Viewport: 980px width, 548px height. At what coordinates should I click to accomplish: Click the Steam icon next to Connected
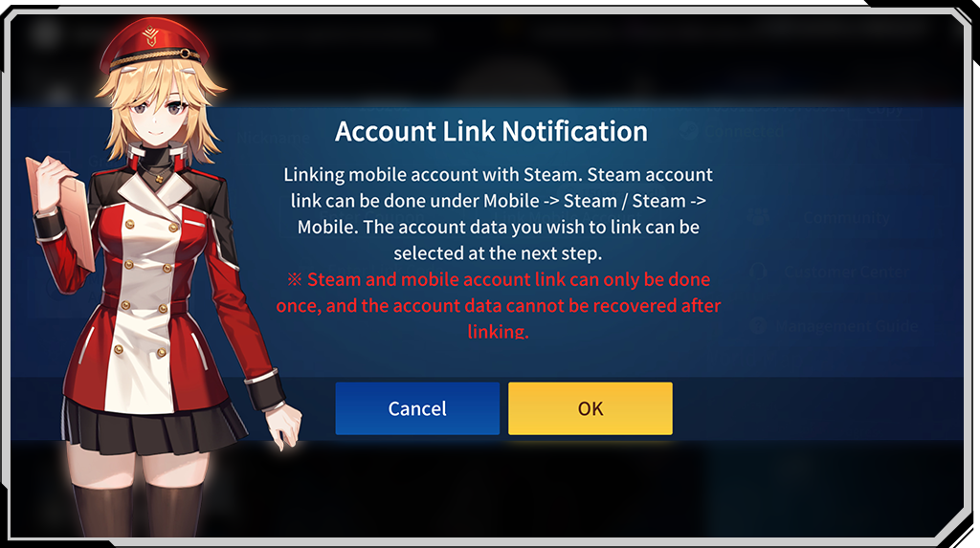pyautogui.click(x=689, y=131)
